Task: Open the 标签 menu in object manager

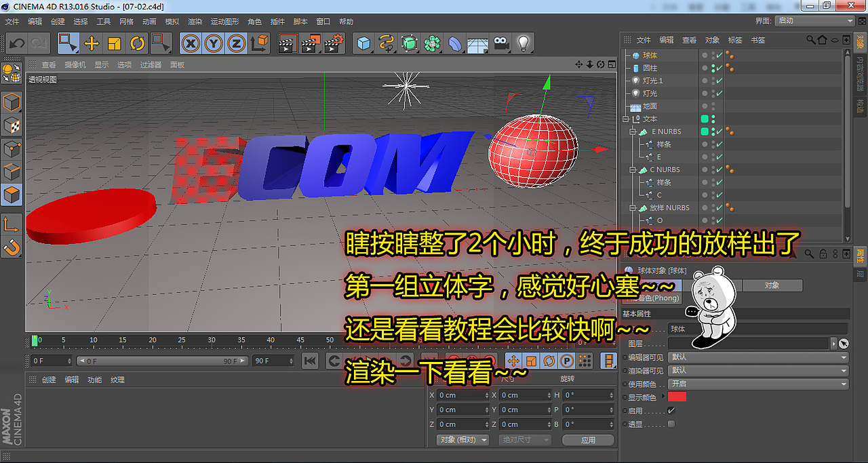Action: point(734,40)
